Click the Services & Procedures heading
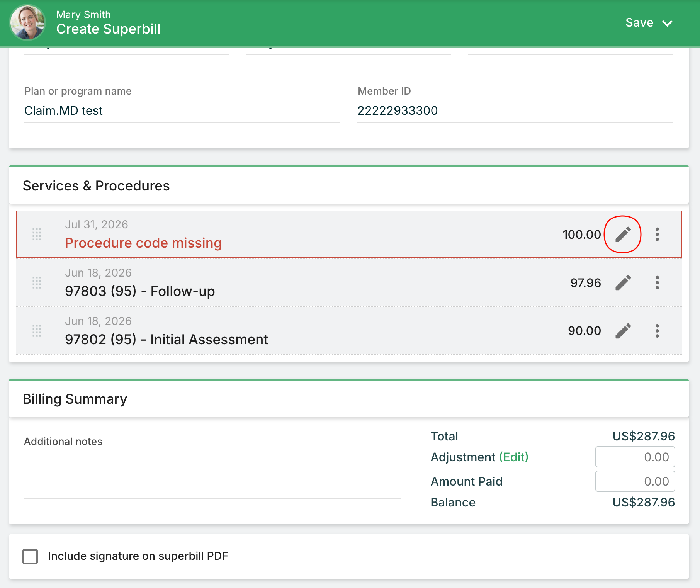Image resolution: width=700 pixels, height=588 pixels. click(x=96, y=186)
